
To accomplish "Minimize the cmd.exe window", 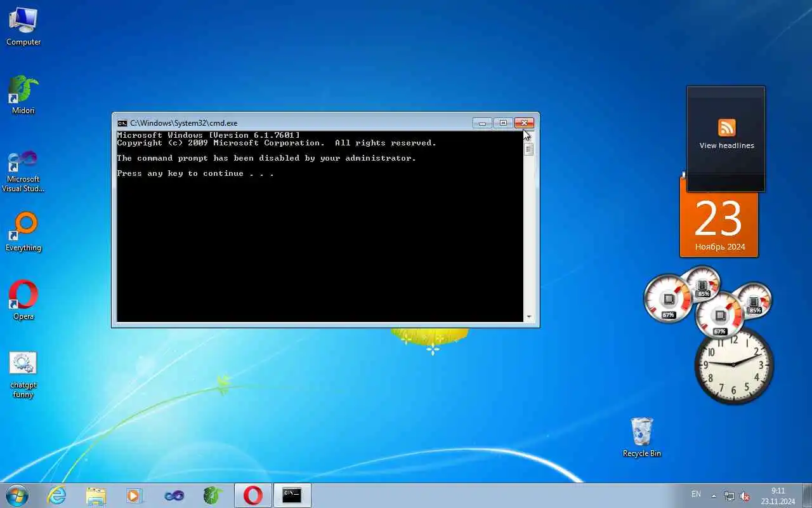I will tap(482, 123).
